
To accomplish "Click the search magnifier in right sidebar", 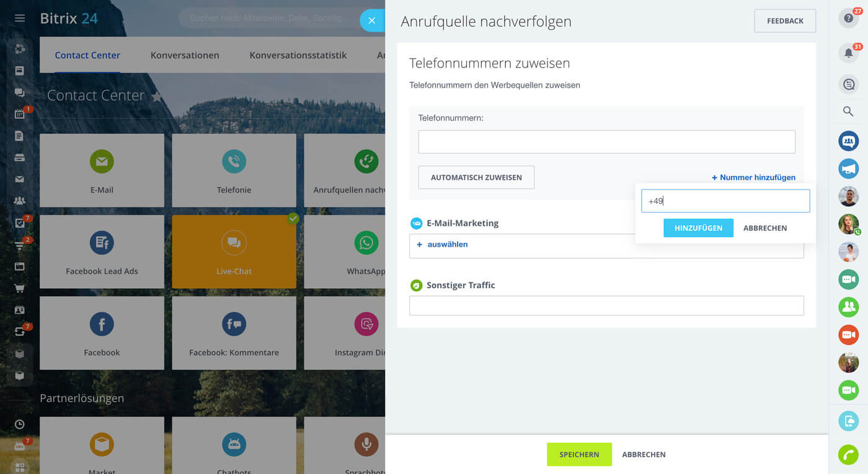I will pos(848,112).
